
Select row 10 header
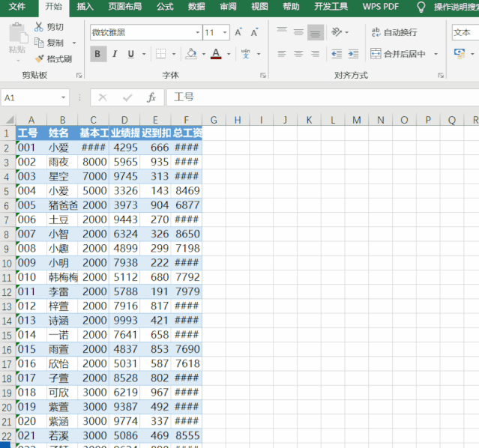[7, 263]
